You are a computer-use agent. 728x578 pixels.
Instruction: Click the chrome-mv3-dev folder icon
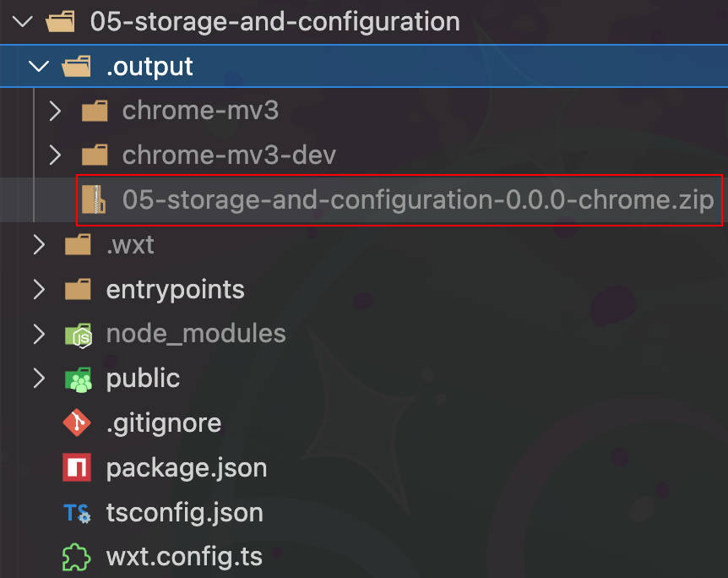click(95, 155)
